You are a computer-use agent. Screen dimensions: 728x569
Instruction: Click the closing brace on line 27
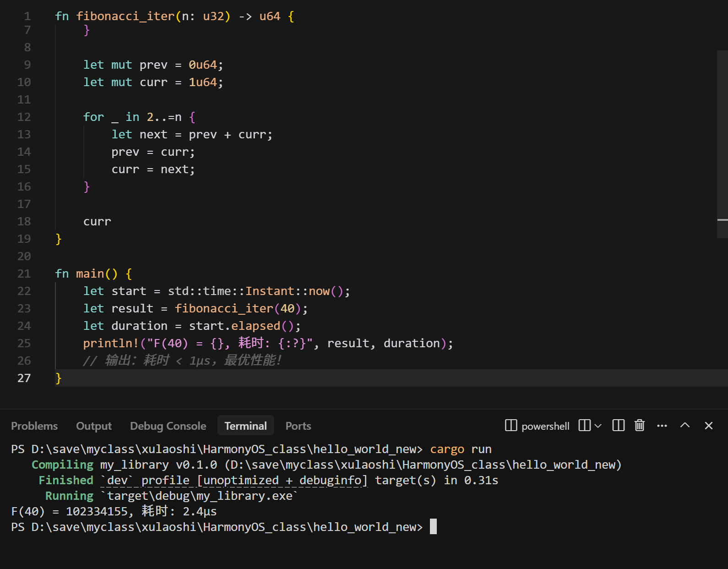pos(58,378)
